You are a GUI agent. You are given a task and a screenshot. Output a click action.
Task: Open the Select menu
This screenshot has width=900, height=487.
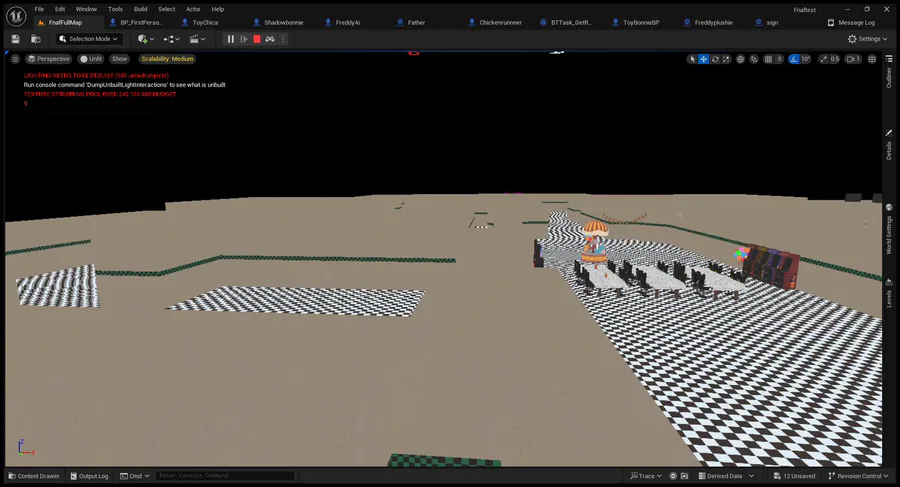pos(166,9)
